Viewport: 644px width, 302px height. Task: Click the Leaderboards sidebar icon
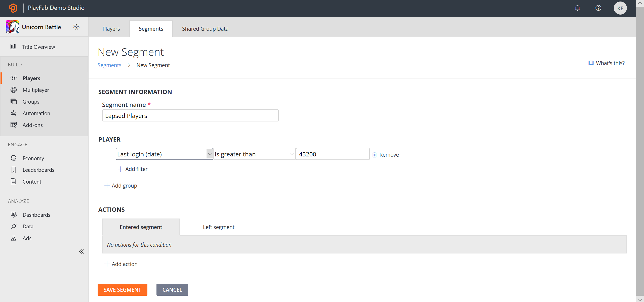[x=13, y=169]
